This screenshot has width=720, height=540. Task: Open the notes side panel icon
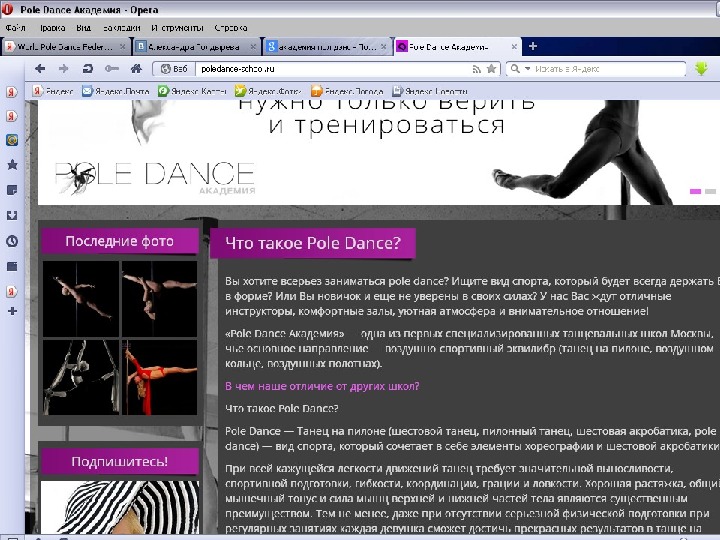(12, 190)
